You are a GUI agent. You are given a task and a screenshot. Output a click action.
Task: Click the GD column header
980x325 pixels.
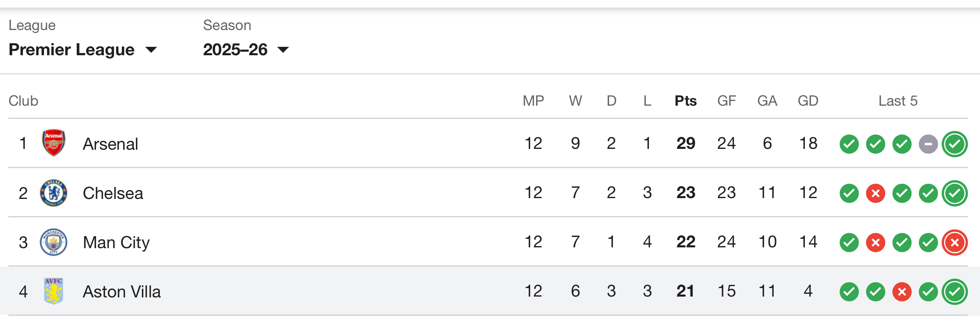[808, 101]
